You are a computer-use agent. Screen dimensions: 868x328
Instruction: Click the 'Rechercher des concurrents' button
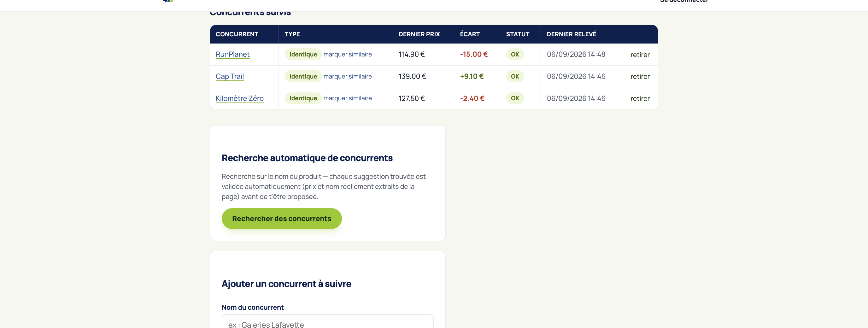[x=282, y=219]
